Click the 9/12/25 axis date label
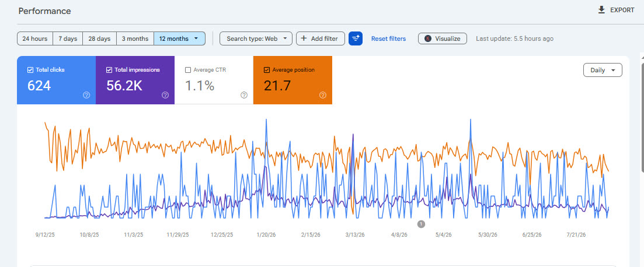The height and width of the screenshot is (267, 644). pos(46,235)
